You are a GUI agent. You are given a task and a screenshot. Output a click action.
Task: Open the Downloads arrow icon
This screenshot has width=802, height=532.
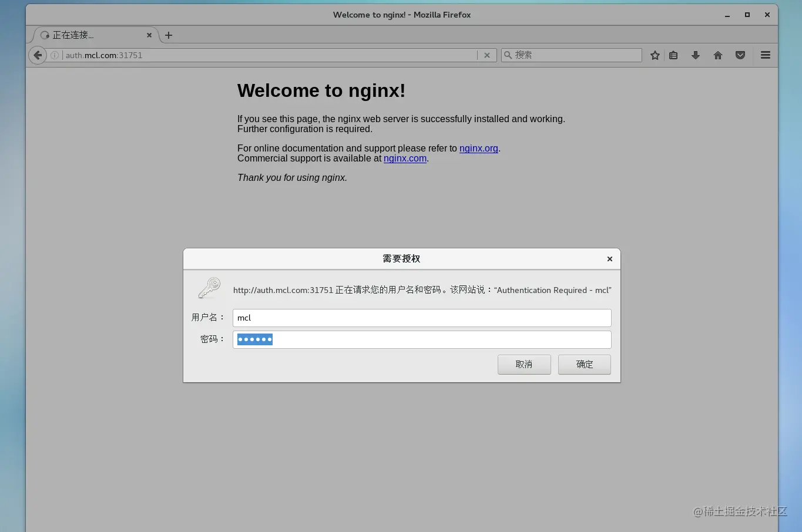[x=696, y=55]
